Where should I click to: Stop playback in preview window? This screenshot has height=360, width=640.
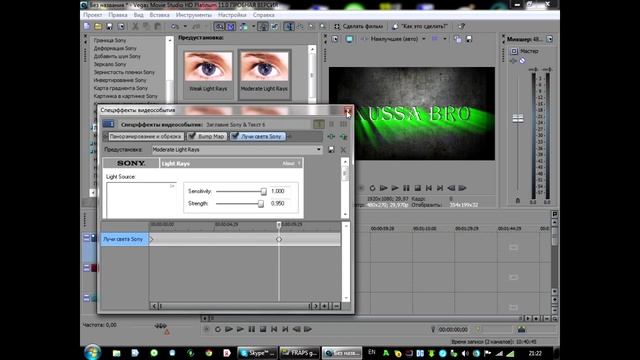click(418, 188)
